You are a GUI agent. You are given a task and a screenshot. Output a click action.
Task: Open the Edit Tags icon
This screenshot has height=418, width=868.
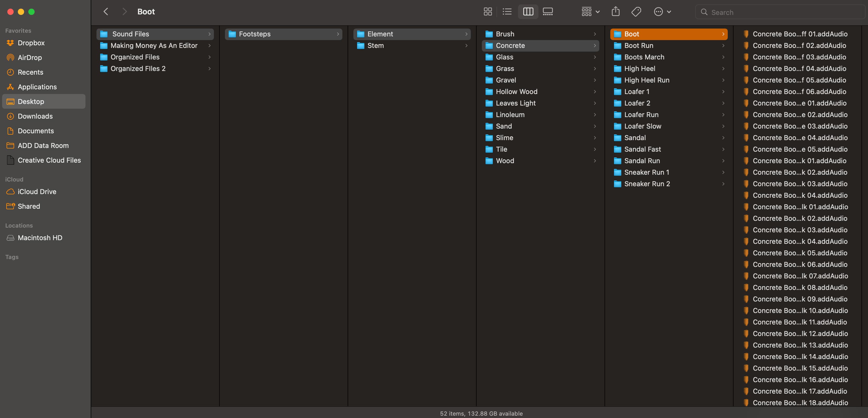636,12
